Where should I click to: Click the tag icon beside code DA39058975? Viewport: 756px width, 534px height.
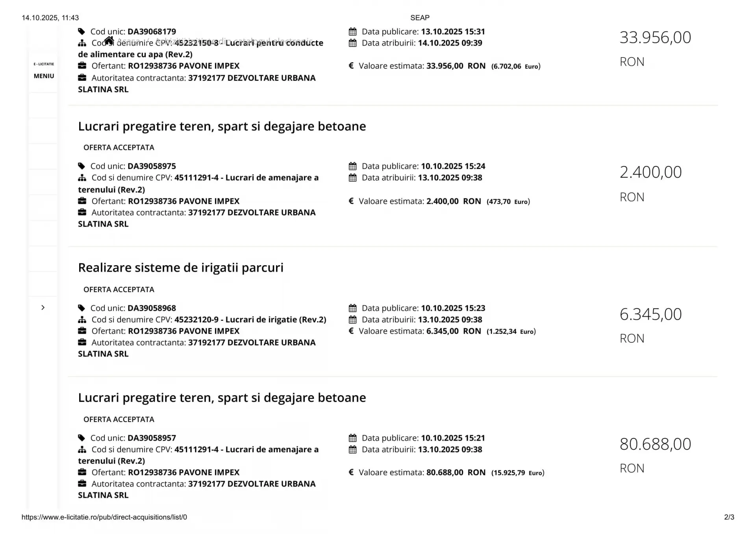(82, 166)
